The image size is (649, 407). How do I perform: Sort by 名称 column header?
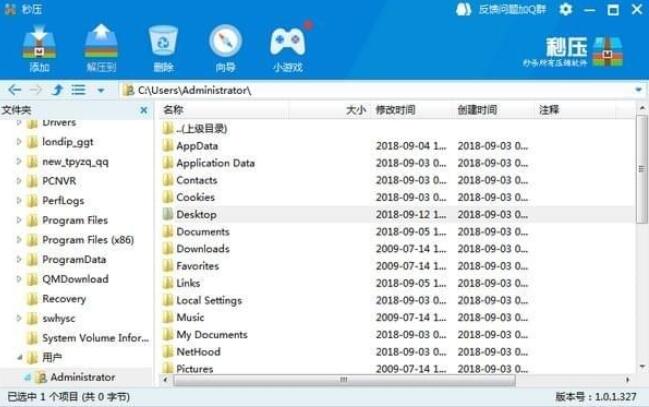[224, 110]
